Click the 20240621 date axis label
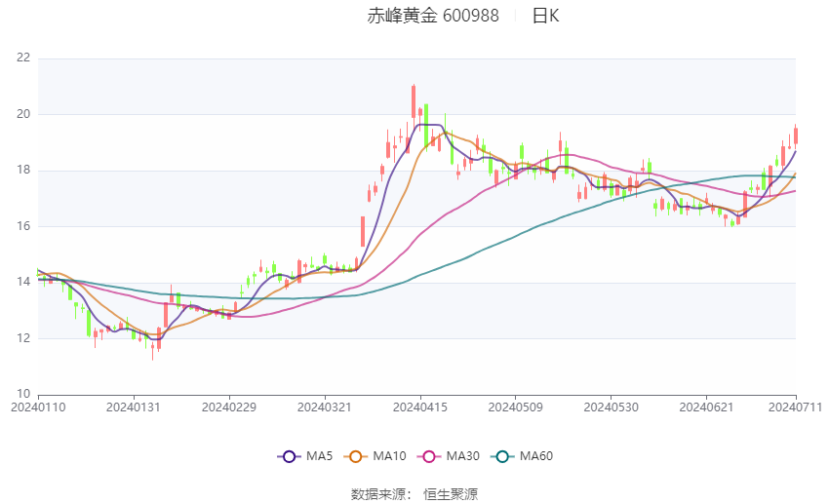Image resolution: width=829 pixels, height=504 pixels. point(706,407)
